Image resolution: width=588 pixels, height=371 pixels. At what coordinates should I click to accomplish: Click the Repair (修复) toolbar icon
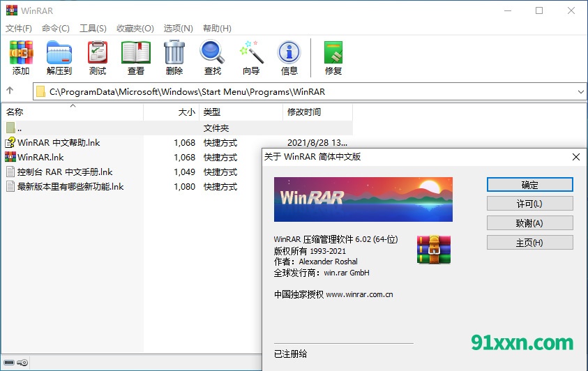coord(333,53)
